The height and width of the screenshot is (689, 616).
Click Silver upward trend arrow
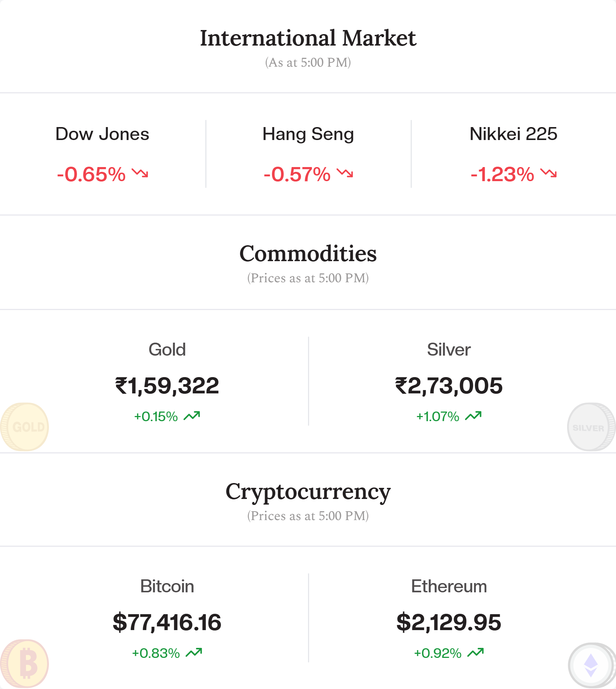473,416
